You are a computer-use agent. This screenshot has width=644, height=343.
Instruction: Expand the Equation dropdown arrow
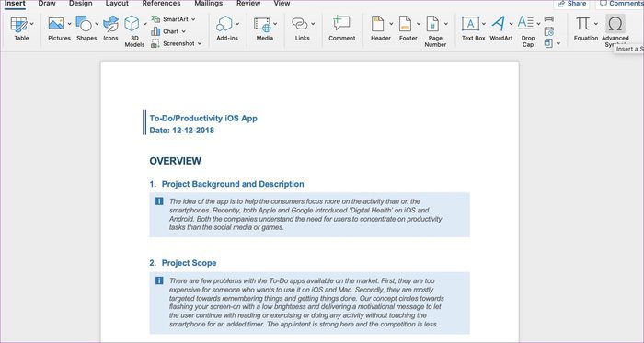pyautogui.click(x=596, y=24)
